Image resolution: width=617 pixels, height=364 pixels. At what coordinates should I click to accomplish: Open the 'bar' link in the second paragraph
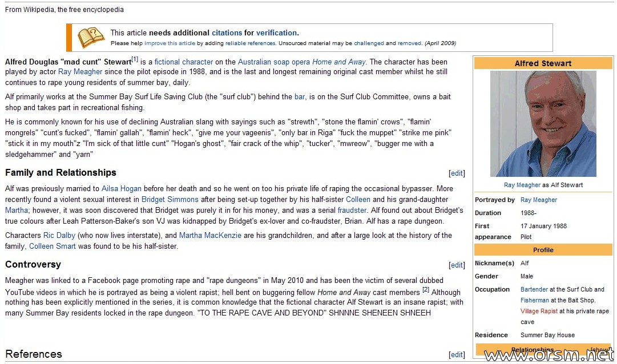pos(300,97)
